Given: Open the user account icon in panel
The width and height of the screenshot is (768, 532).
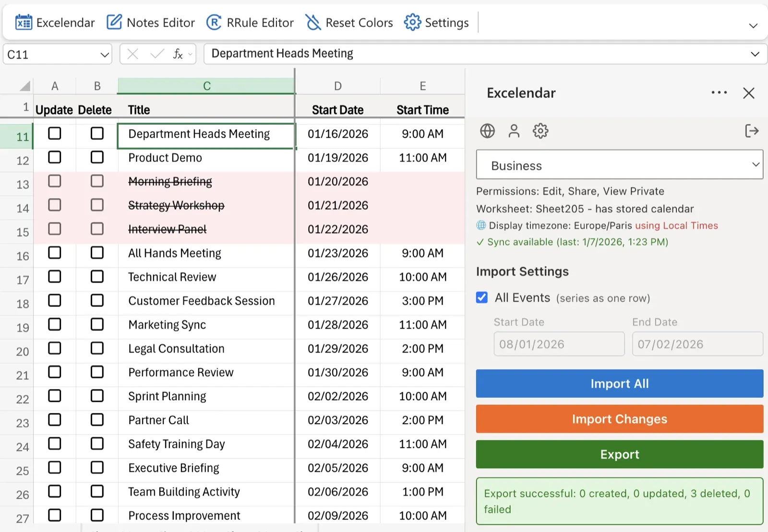Looking at the screenshot, I should (x=514, y=131).
